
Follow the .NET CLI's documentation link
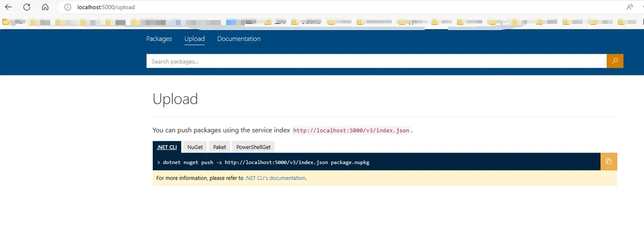pos(275,178)
